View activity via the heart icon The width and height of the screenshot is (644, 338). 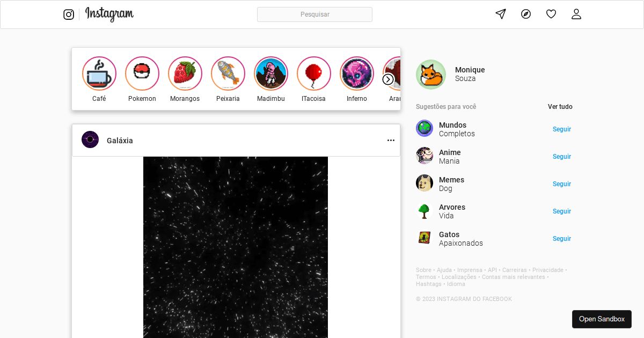551,13
